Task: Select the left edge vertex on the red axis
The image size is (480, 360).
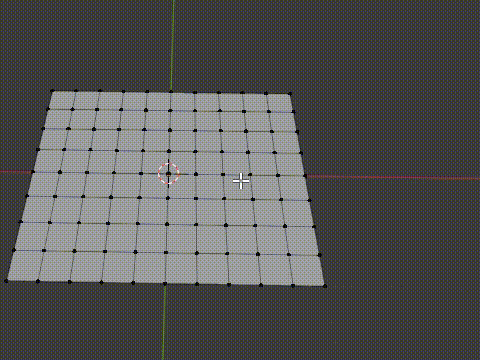Action: coord(33,172)
